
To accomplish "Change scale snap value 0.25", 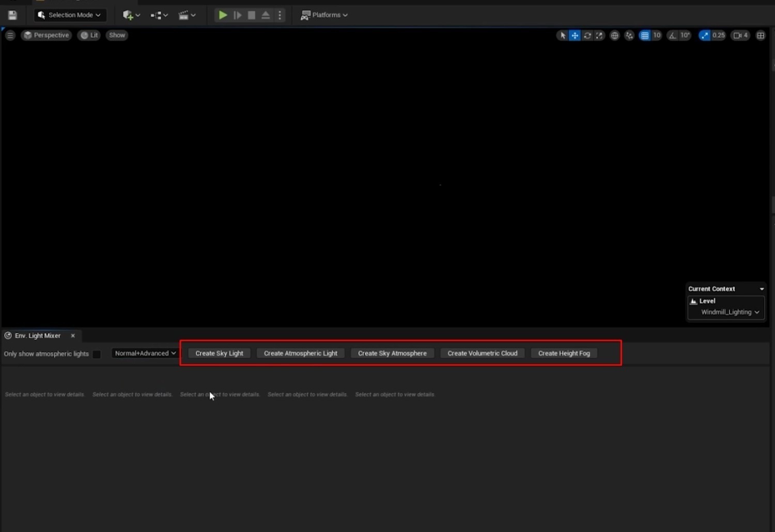I will click(x=719, y=35).
